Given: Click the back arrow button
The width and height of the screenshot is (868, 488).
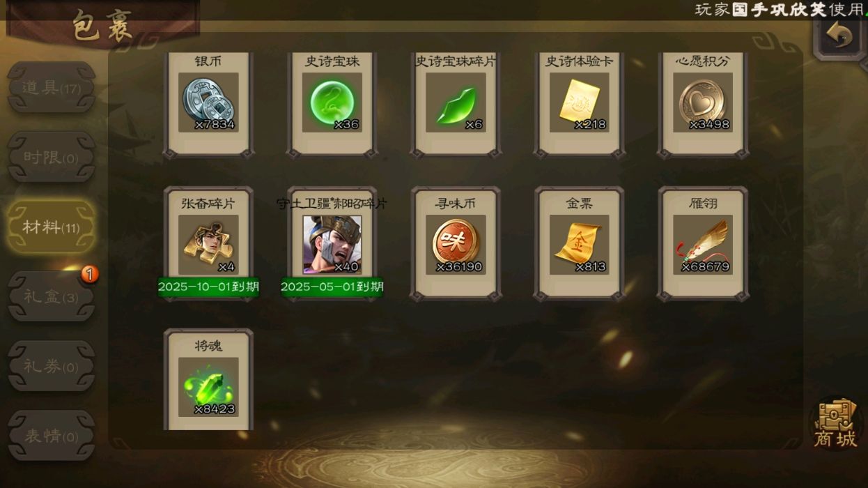Looking at the screenshot, I should pos(839,36).
